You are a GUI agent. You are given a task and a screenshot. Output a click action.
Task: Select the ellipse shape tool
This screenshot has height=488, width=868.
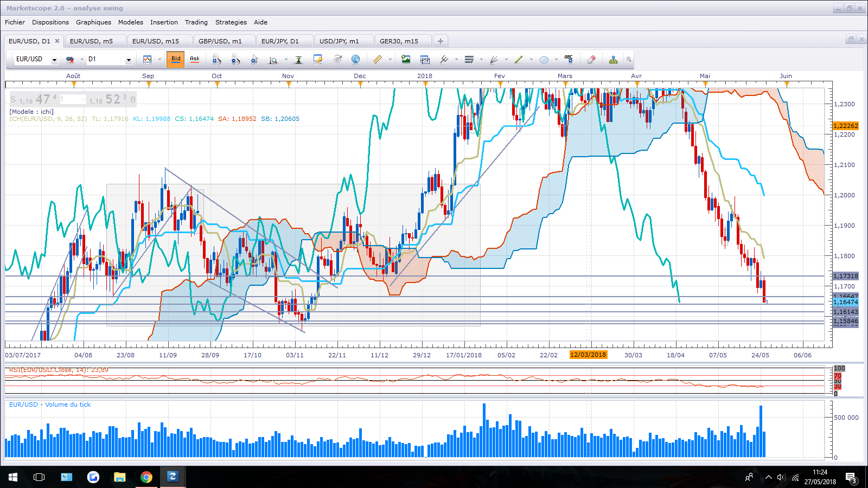point(544,60)
